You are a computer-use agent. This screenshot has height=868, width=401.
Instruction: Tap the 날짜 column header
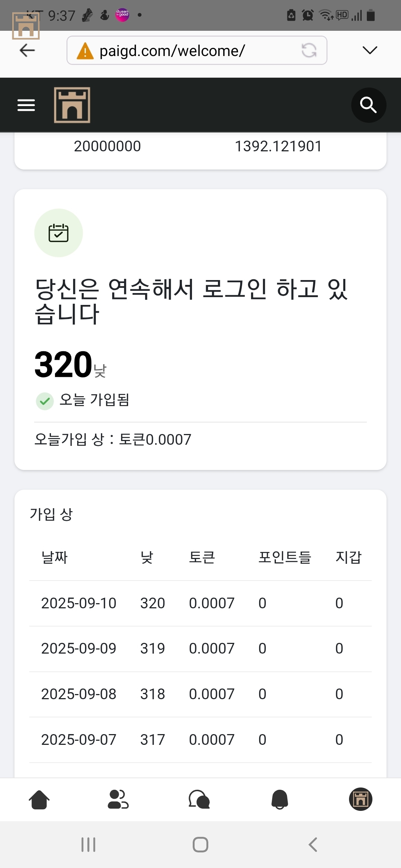(55, 557)
